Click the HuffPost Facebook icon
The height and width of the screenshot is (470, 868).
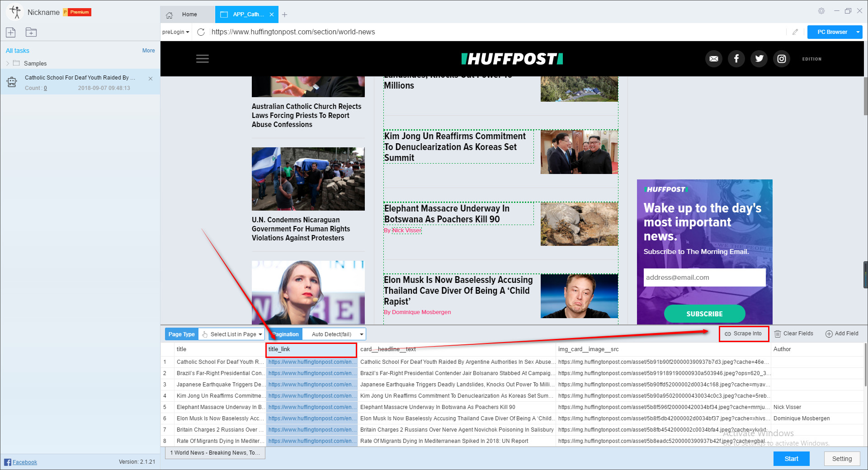(x=736, y=59)
